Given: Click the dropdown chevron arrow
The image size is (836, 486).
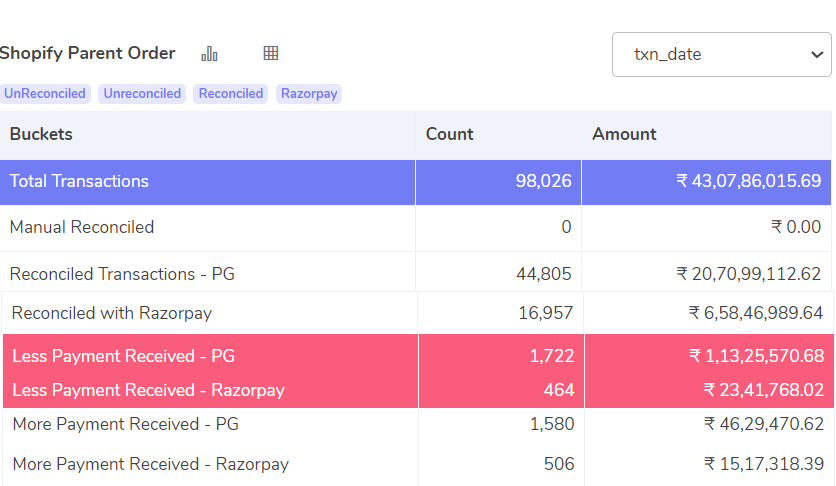Looking at the screenshot, I should click(x=816, y=54).
